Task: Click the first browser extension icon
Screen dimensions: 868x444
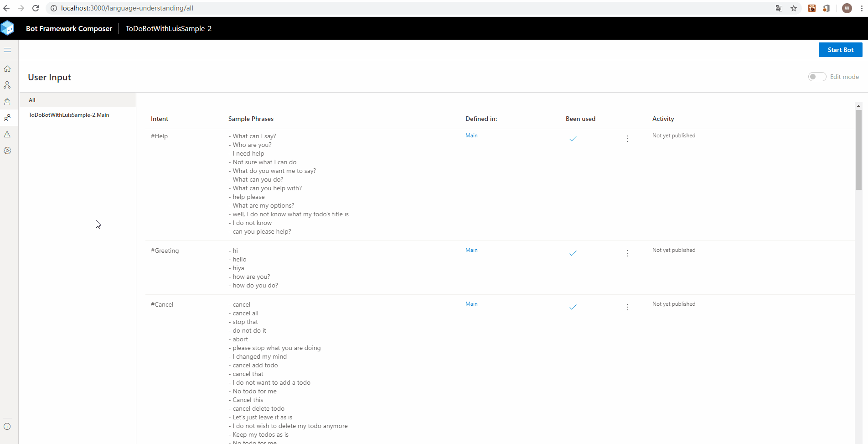Action: click(x=812, y=8)
